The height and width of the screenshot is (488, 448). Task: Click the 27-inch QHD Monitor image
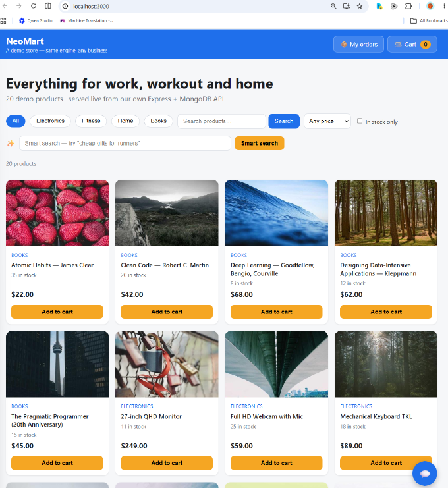(x=167, y=364)
